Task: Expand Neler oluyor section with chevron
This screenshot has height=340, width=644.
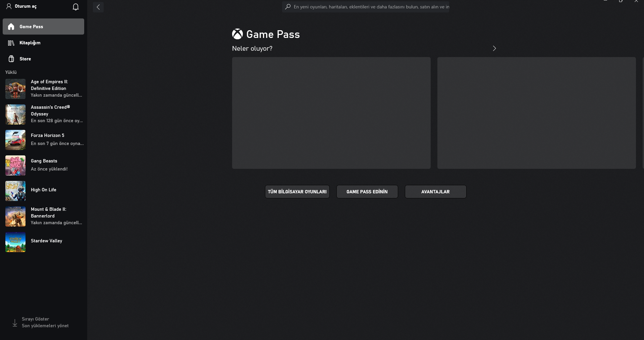Action: point(494,48)
